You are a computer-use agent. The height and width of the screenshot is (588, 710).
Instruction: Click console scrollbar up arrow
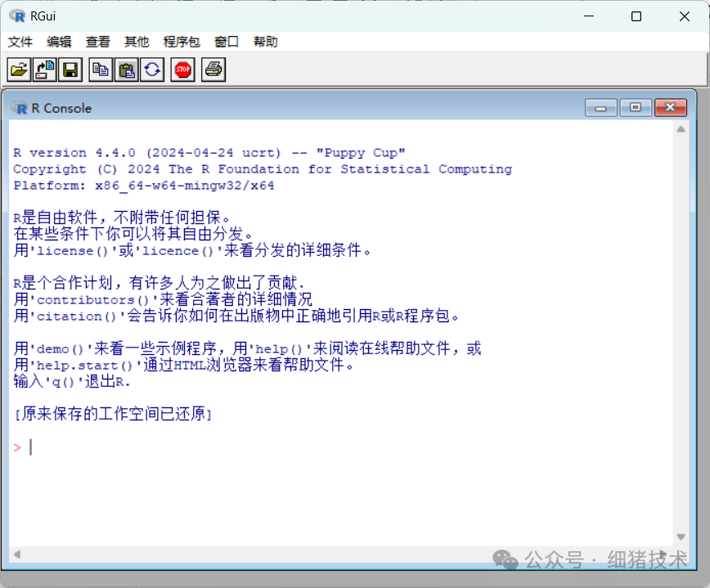(681, 129)
